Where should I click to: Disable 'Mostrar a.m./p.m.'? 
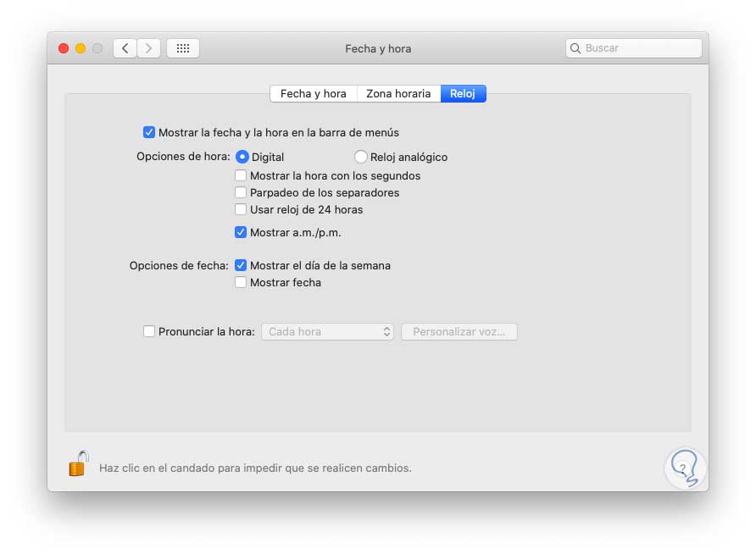(241, 232)
